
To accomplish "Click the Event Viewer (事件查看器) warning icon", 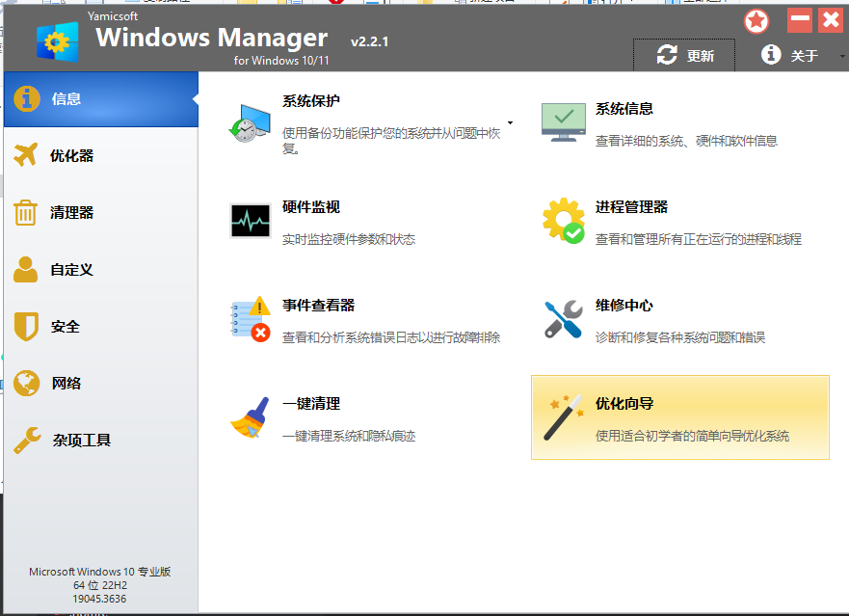I will (x=250, y=319).
